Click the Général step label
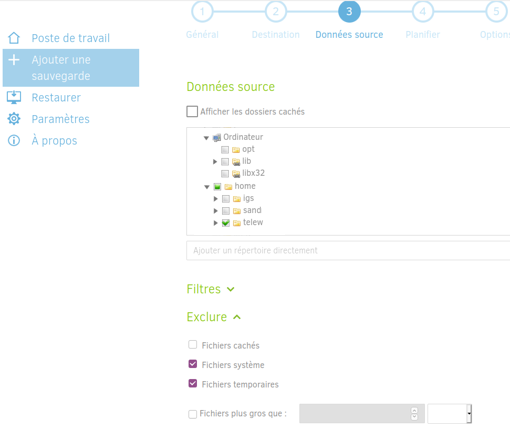510x429 pixels. pyautogui.click(x=202, y=35)
